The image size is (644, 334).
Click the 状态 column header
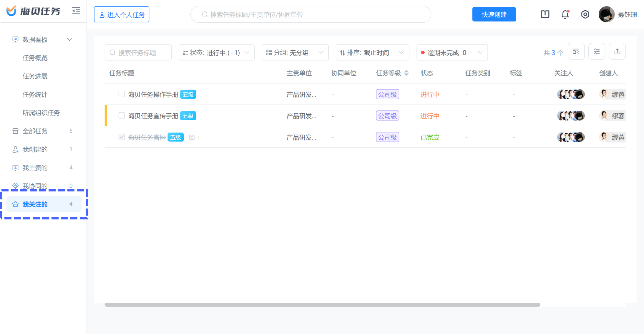point(427,73)
